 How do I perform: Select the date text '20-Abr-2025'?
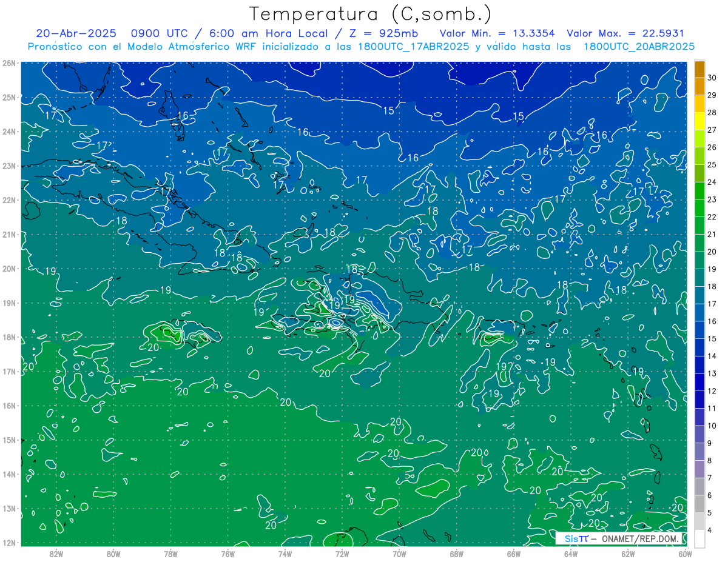76,33
